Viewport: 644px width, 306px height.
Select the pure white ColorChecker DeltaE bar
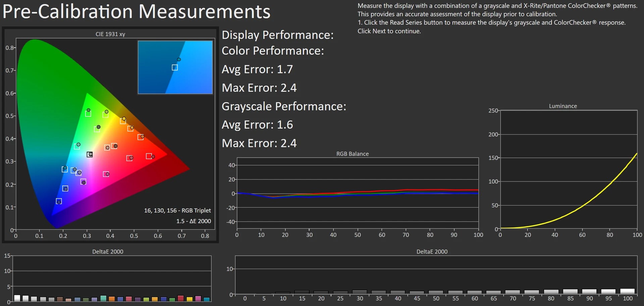pyautogui.click(x=17, y=298)
